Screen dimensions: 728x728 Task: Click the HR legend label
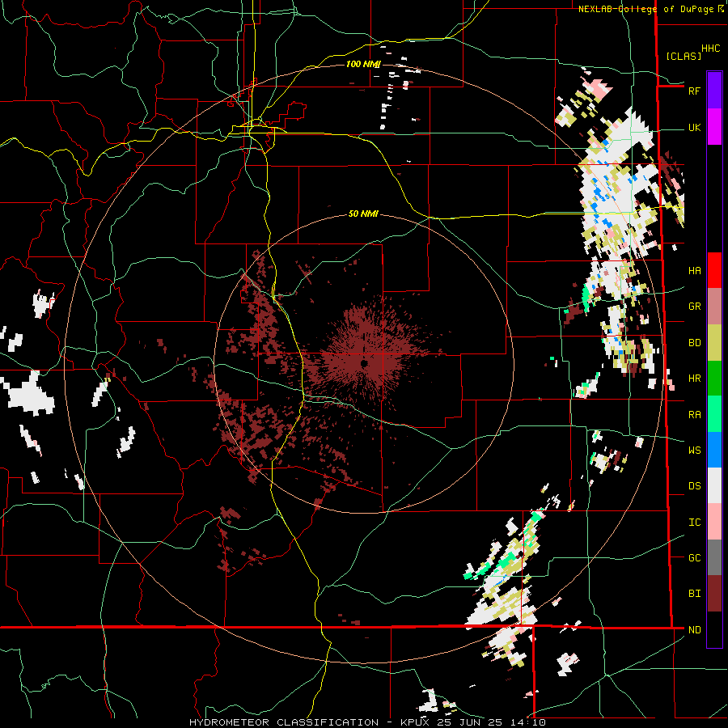(694, 379)
